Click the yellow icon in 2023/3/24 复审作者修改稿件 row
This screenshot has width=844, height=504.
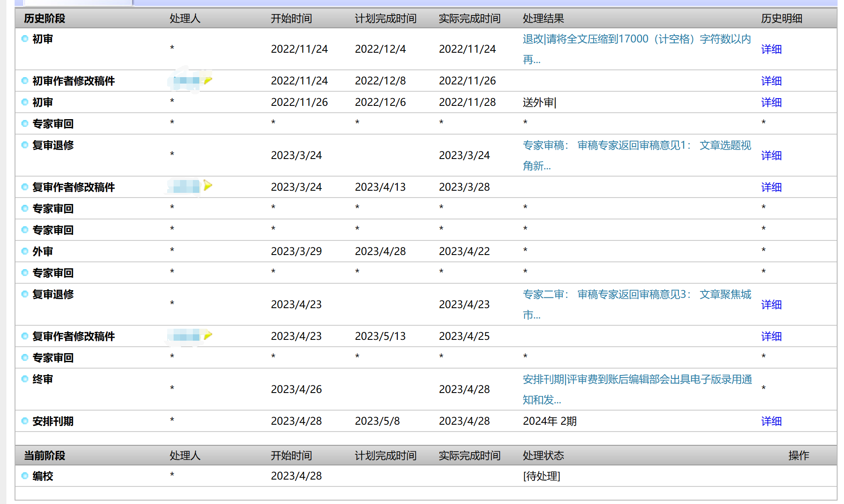pyautogui.click(x=208, y=186)
